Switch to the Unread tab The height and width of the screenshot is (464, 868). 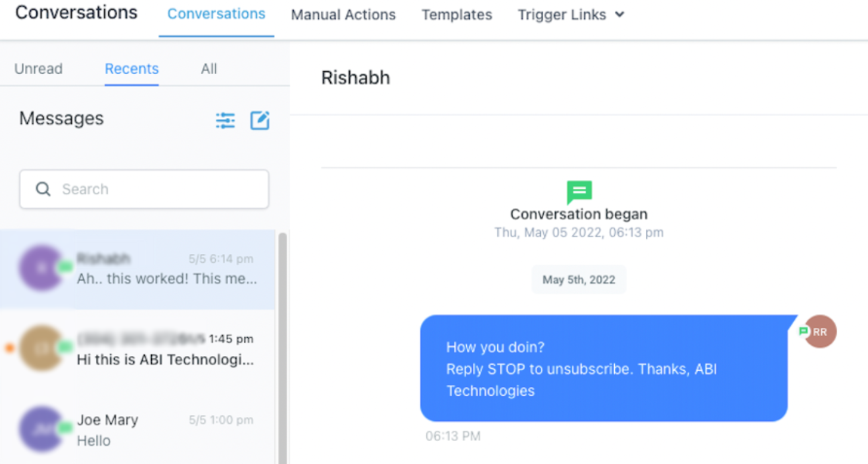click(x=39, y=69)
